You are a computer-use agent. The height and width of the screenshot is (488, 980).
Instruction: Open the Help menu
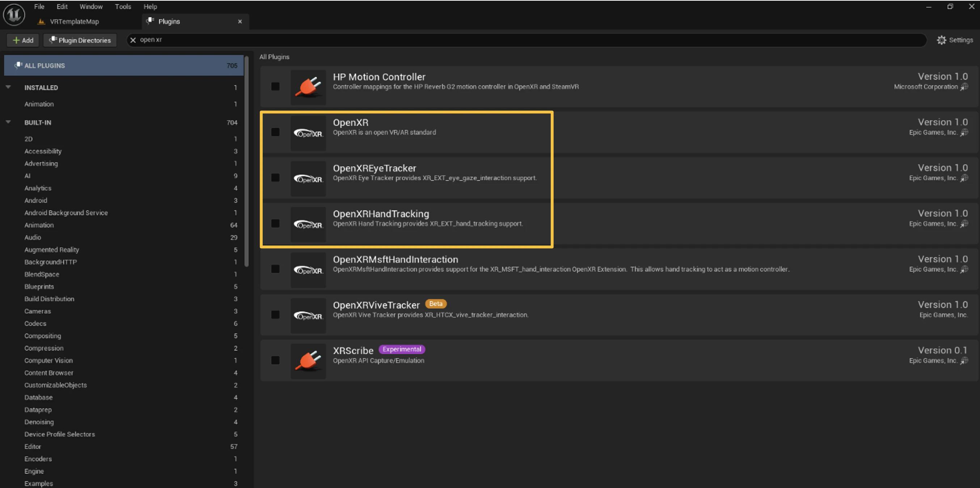pos(150,7)
